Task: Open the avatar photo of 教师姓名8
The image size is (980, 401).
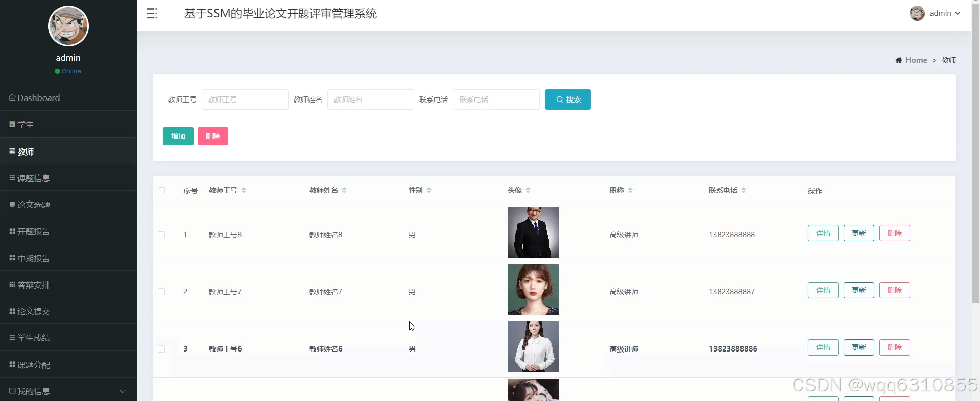Action: [x=533, y=233]
